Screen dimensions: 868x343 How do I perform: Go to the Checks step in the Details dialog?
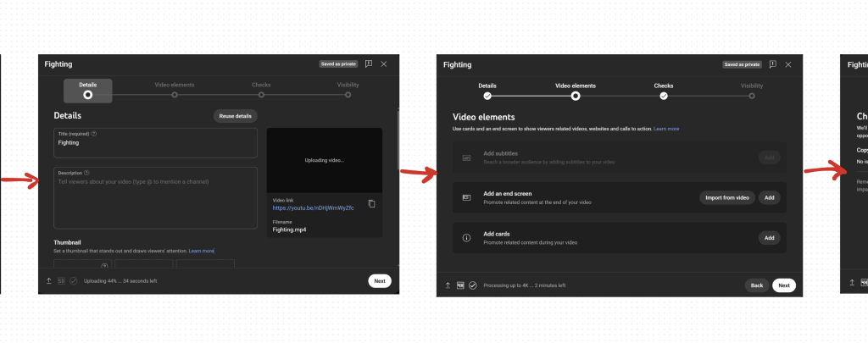point(261,94)
